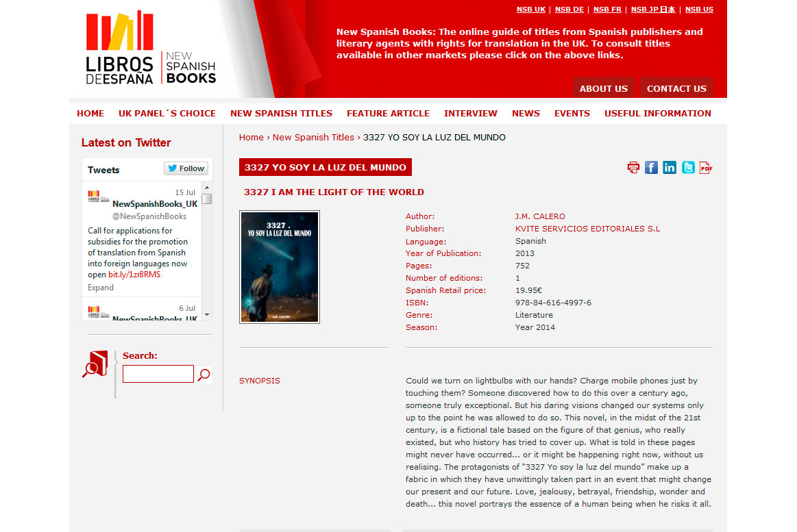Print this book page
This screenshot has height=532, width=797.
(633, 166)
